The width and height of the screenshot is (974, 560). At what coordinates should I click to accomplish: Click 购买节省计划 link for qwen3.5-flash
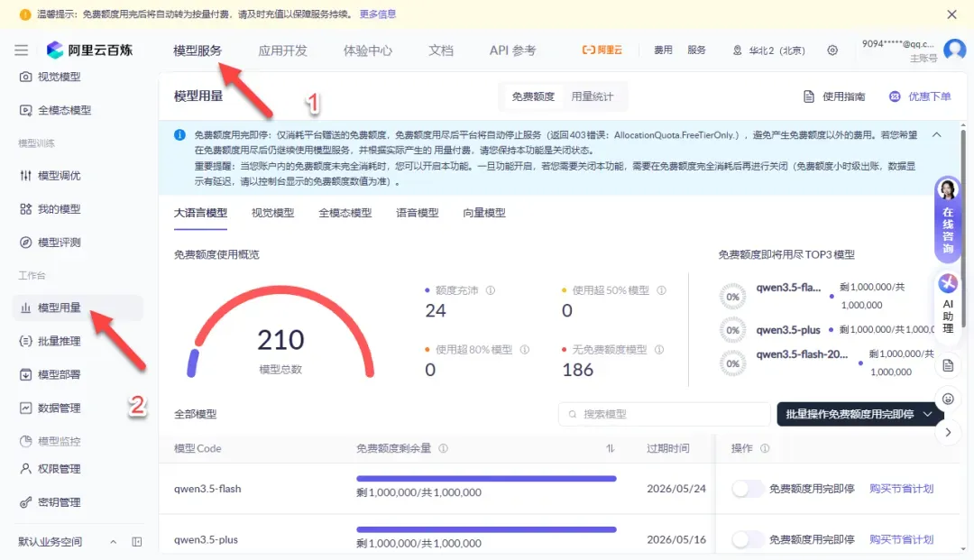[901, 489]
